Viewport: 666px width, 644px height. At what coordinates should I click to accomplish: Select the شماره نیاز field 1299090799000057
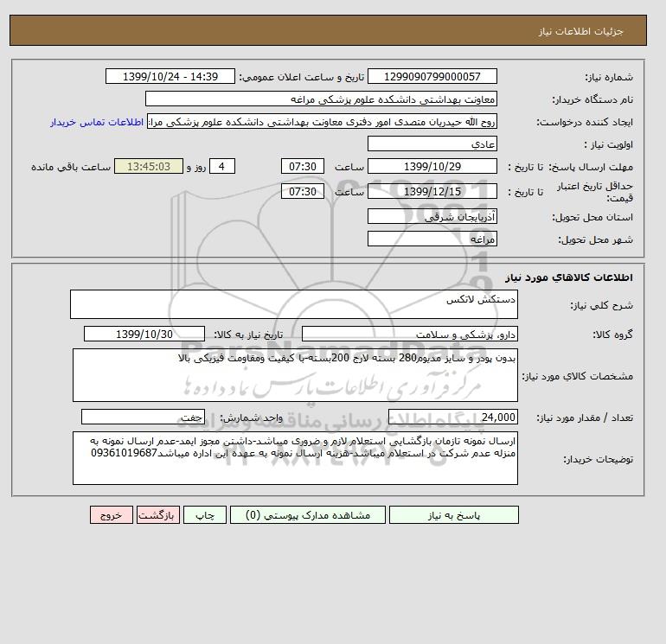(x=432, y=76)
